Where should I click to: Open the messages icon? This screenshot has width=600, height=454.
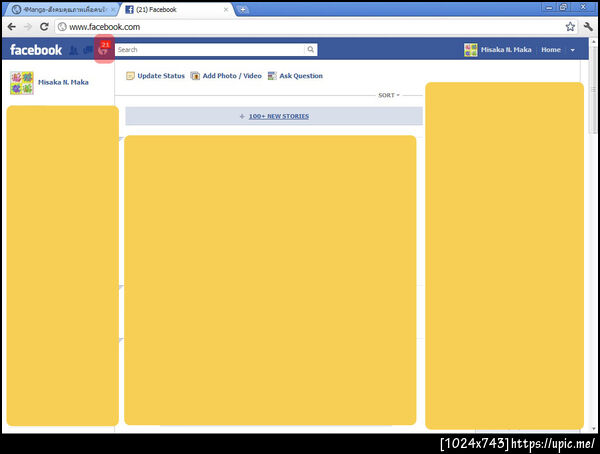click(x=88, y=50)
